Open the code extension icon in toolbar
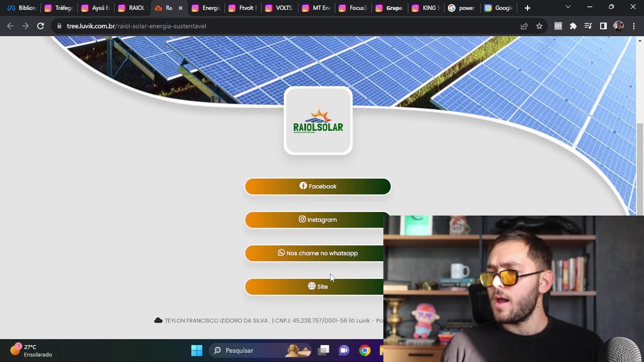 click(558, 26)
